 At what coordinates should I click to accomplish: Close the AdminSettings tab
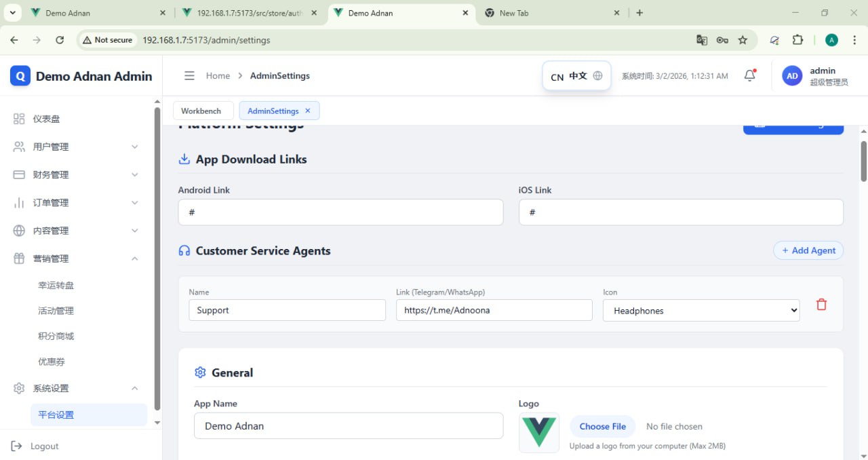pos(308,111)
